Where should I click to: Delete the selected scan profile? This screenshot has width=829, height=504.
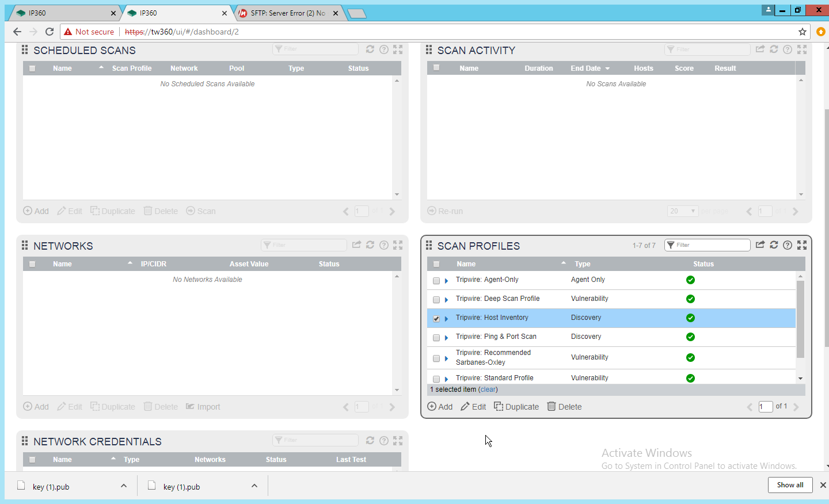click(564, 407)
